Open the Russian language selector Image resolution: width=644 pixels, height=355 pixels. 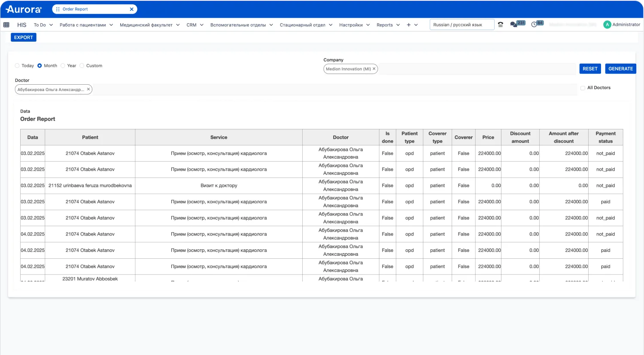[x=462, y=24]
